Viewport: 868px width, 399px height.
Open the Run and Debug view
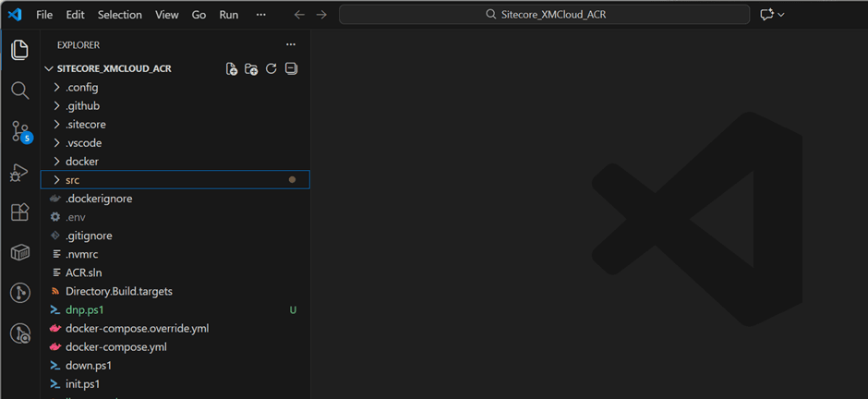click(19, 172)
